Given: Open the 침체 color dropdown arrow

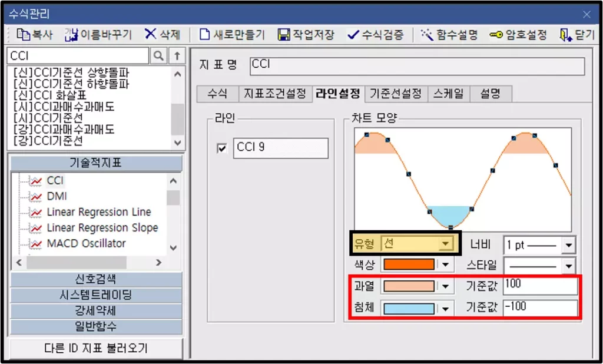Looking at the screenshot, I should (x=445, y=309).
